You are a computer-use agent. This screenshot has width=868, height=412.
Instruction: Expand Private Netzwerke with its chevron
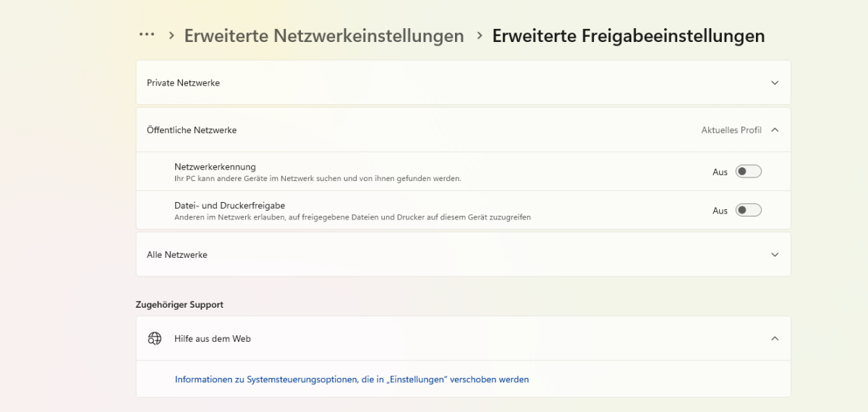tap(775, 83)
